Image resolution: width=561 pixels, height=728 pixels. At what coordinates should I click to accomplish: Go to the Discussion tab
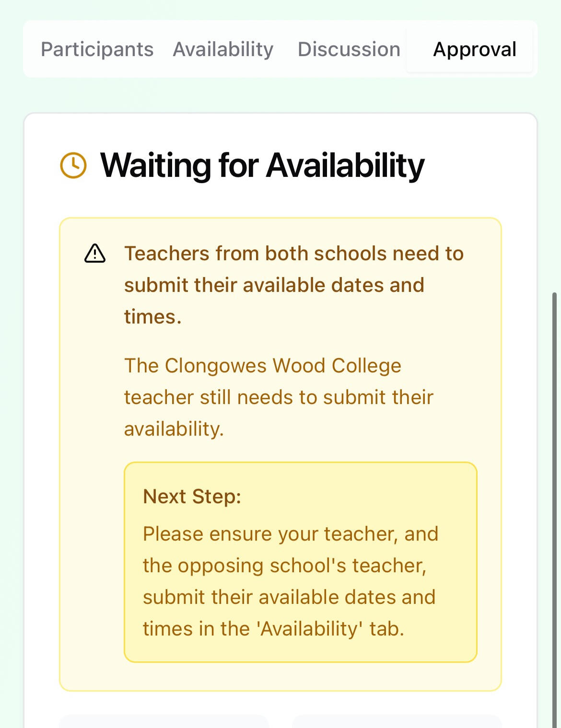tap(349, 49)
